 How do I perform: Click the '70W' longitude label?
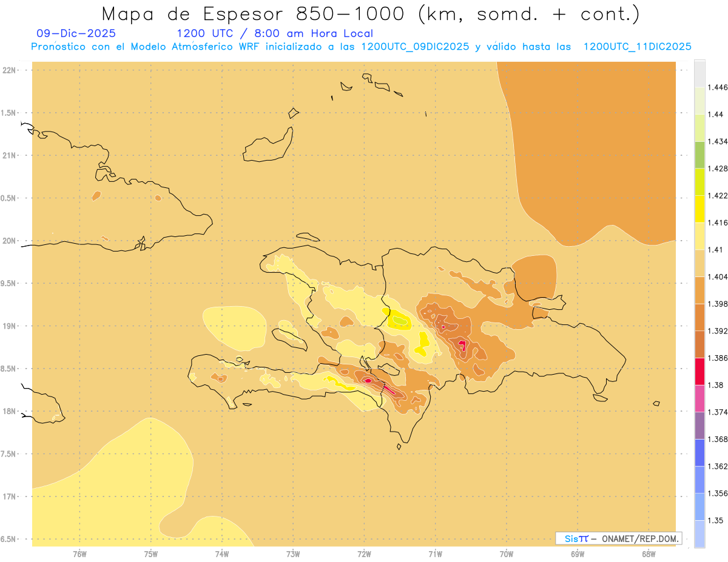[x=507, y=554]
